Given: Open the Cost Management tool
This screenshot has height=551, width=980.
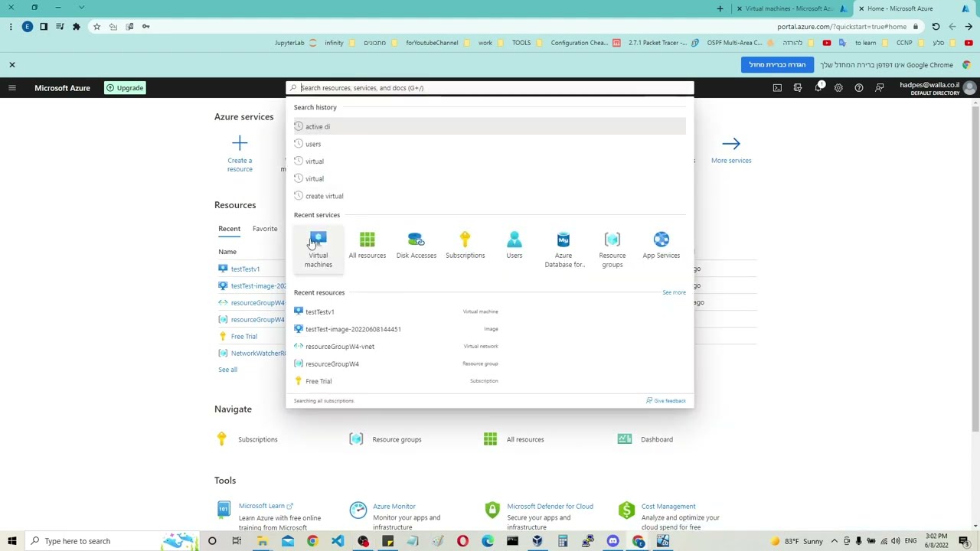Looking at the screenshot, I should pos(668,506).
